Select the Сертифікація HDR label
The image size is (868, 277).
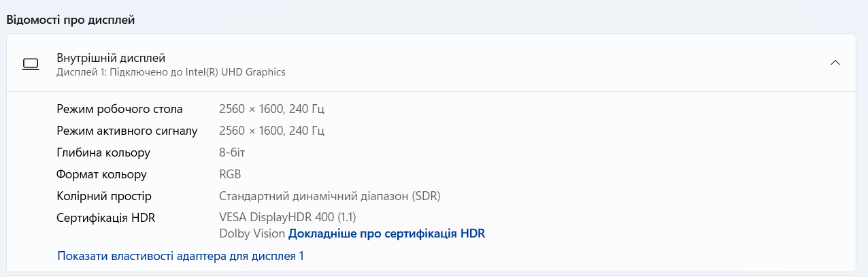pos(106,218)
